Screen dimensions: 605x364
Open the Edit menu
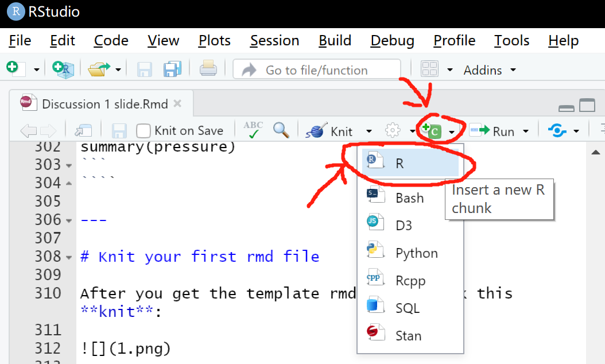63,41
